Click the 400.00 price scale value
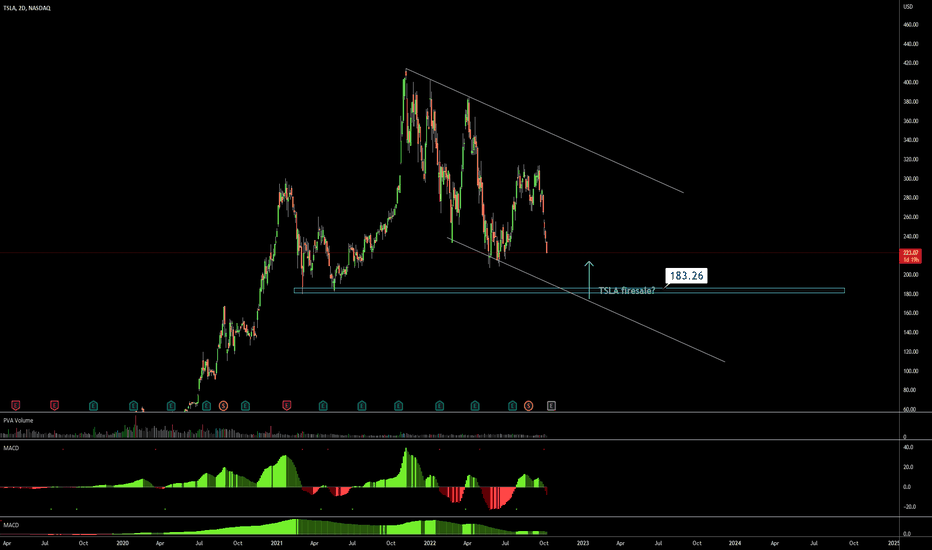 point(911,83)
